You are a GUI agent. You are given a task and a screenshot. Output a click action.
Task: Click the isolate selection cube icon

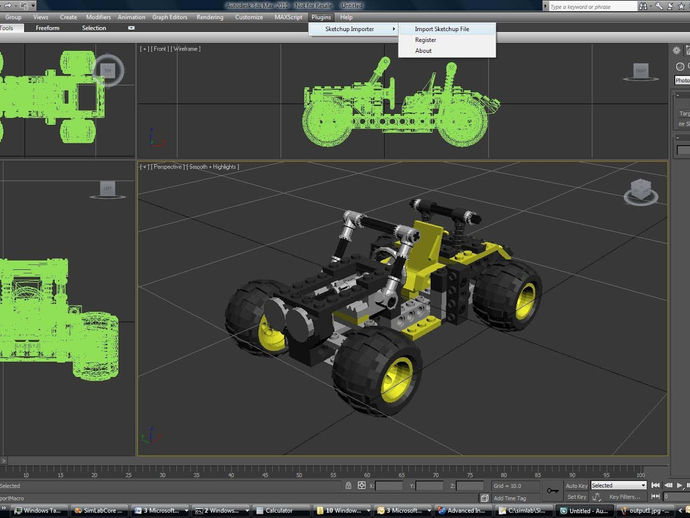tap(484, 498)
